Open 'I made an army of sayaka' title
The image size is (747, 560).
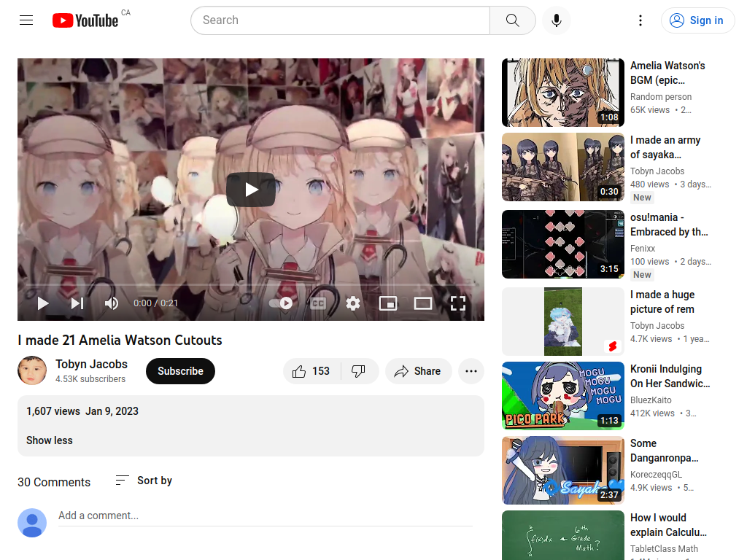(665, 147)
